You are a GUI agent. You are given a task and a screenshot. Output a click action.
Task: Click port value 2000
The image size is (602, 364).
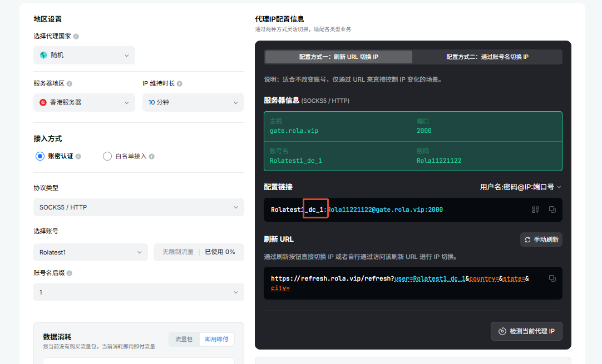[x=424, y=131]
